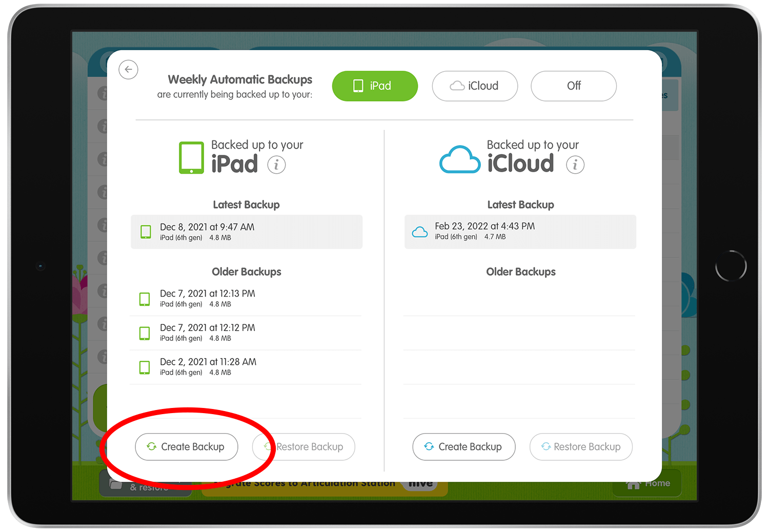Viewport: 769px width, 532px height.
Task: Select the Dec 7, 2021 12:13 PM backup
Action: (246, 299)
